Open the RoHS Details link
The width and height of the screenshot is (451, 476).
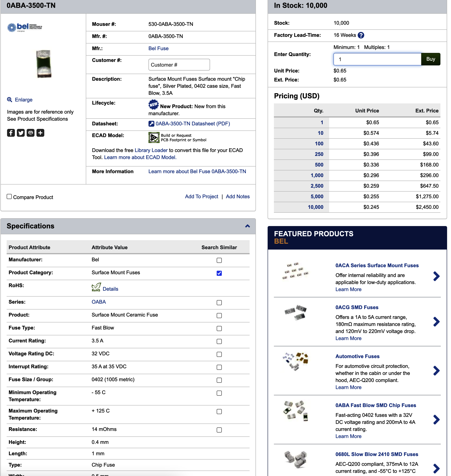110,289
